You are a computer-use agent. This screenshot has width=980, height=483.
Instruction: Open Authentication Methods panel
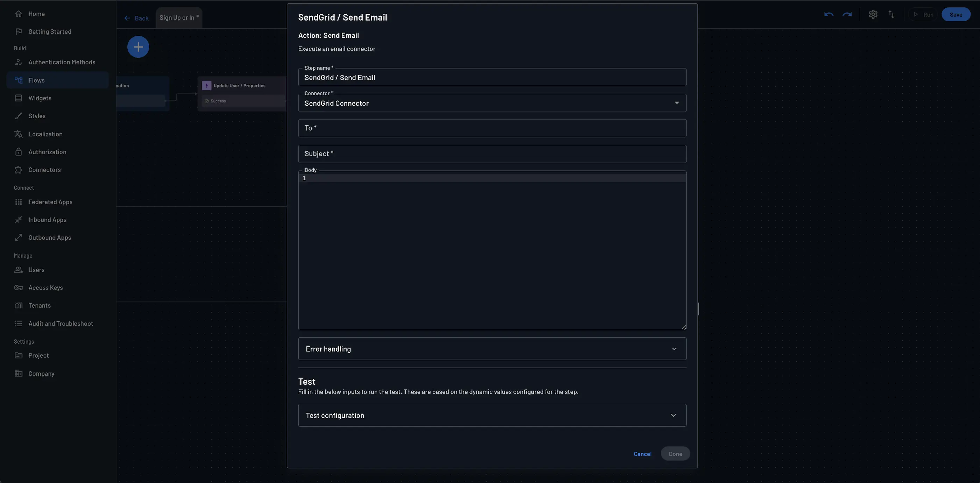(62, 62)
